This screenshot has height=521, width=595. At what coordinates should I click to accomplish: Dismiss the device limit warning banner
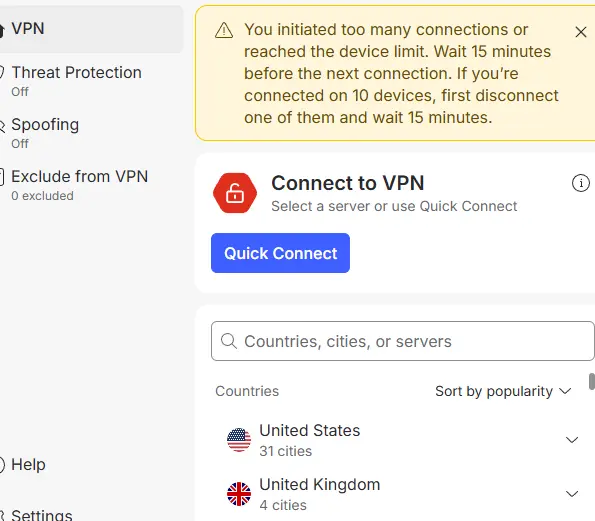pyautogui.click(x=581, y=32)
